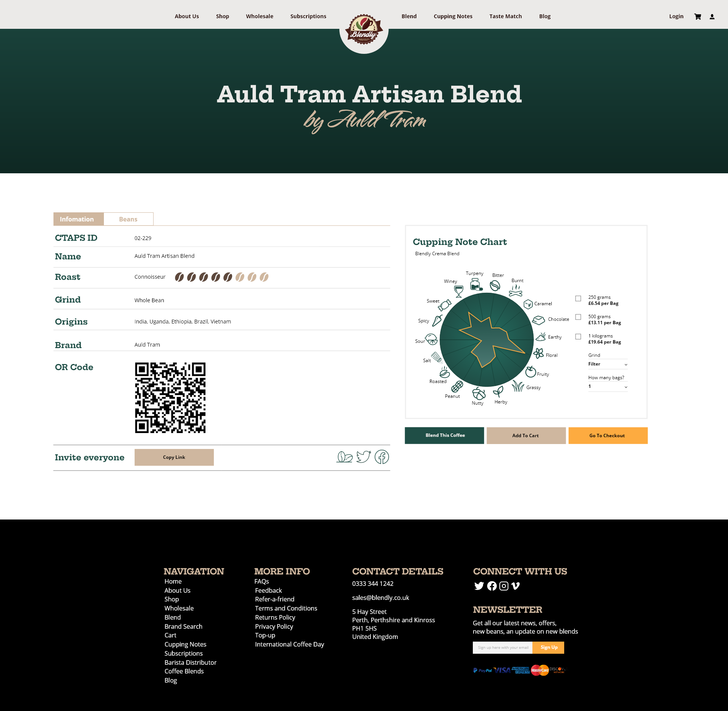Viewport: 728px width, 711px height.
Task: Click the Add To Cart button
Action: [x=526, y=435]
